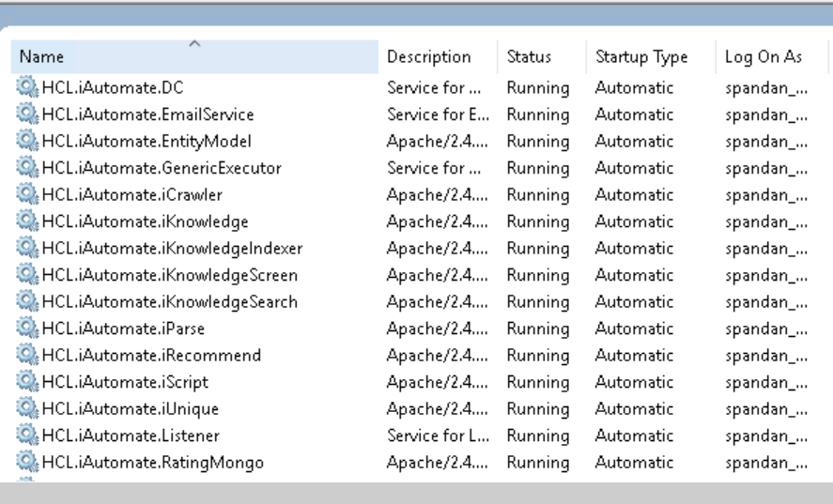Click the gear icon next to HCL.iAutomate.EntityModel

click(27, 141)
